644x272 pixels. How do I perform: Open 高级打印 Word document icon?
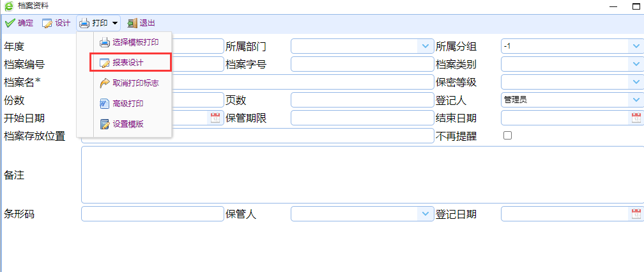pyautogui.click(x=105, y=104)
